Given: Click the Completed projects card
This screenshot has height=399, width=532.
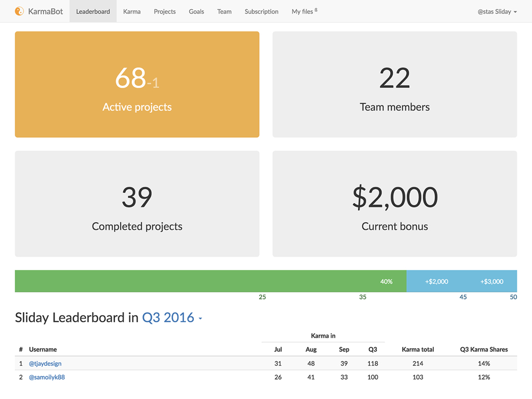Looking at the screenshot, I should pos(137,204).
